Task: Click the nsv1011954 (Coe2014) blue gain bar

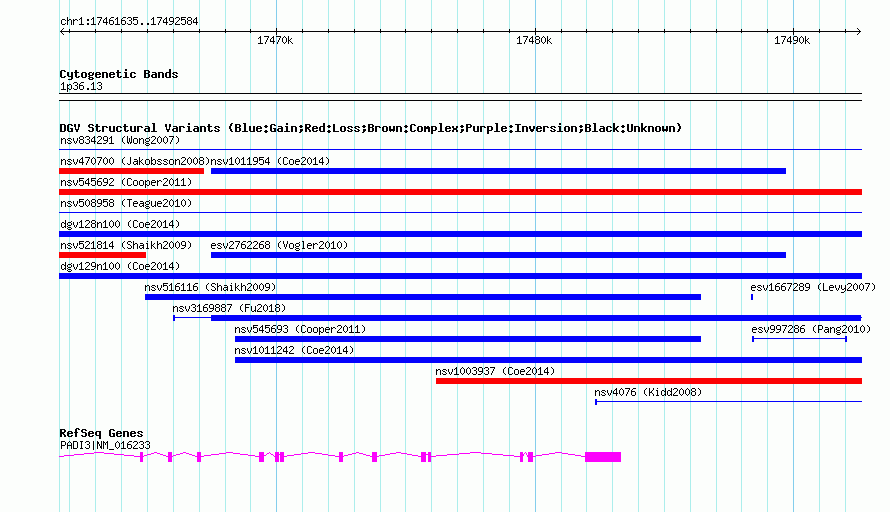Action: [498, 171]
